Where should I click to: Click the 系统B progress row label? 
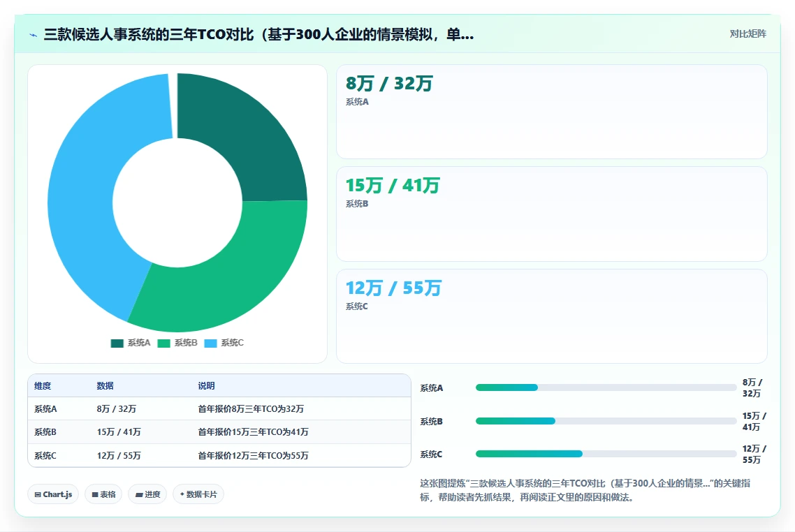tap(432, 422)
